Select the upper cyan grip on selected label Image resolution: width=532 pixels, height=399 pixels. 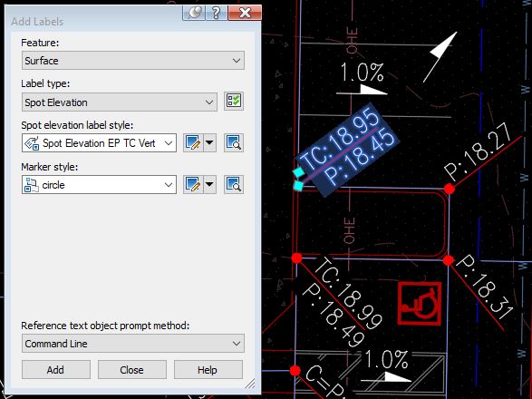[x=298, y=172]
